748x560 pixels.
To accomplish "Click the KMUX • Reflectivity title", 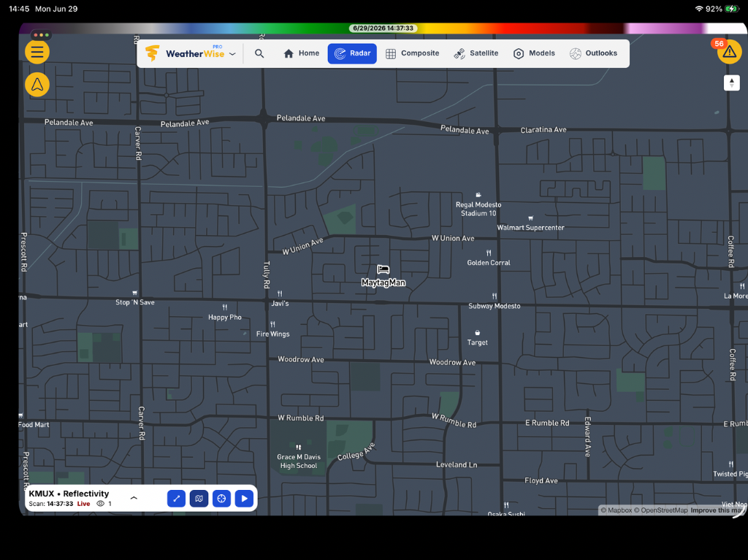I will pyautogui.click(x=69, y=494).
